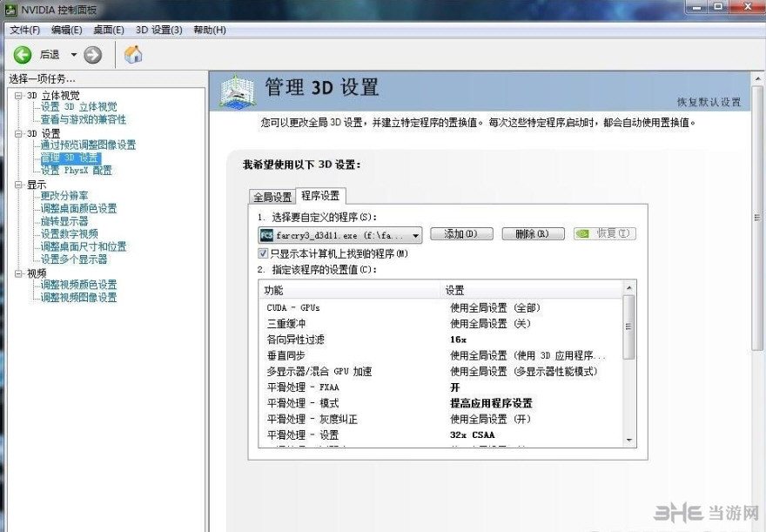Open 更改分辨率 task

pos(64,196)
